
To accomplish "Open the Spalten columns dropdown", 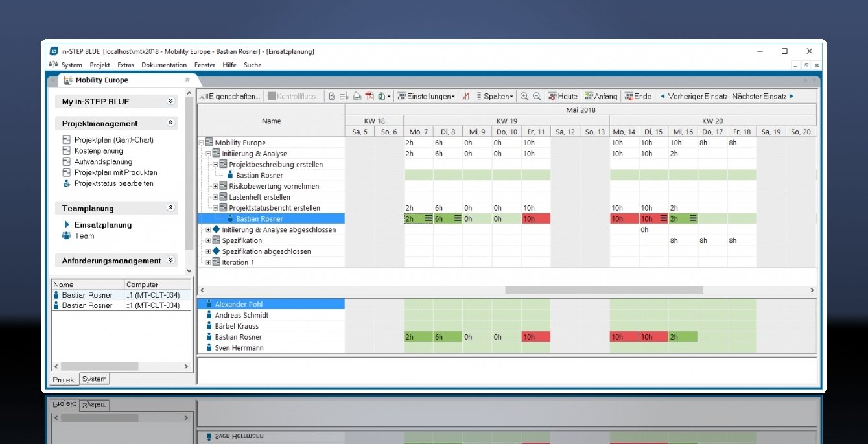I will point(495,97).
